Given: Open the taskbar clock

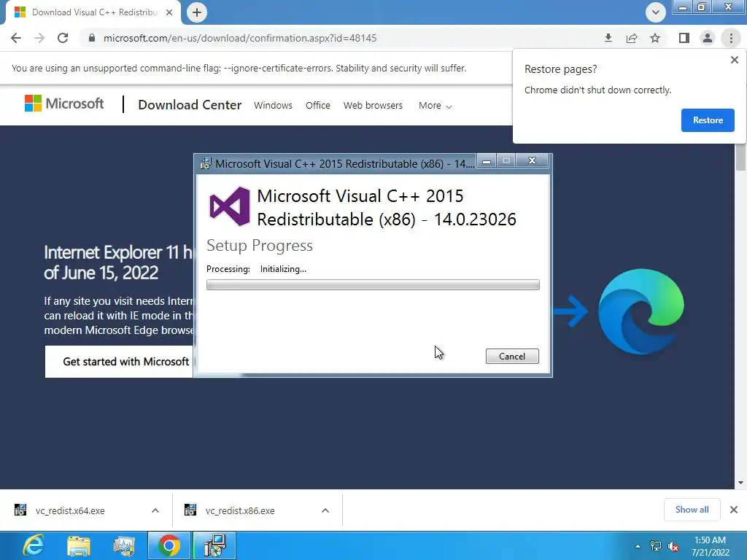Looking at the screenshot, I should 710,546.
